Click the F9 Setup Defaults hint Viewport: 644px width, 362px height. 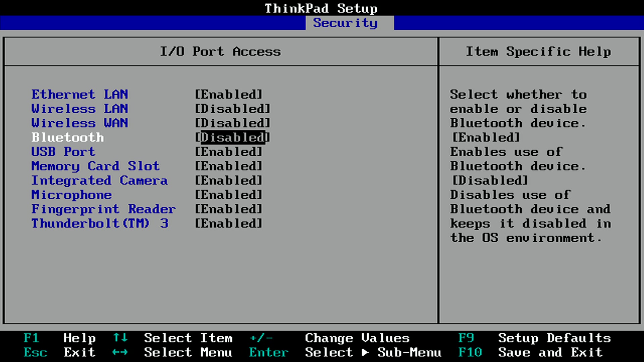[x=535, y=338]
